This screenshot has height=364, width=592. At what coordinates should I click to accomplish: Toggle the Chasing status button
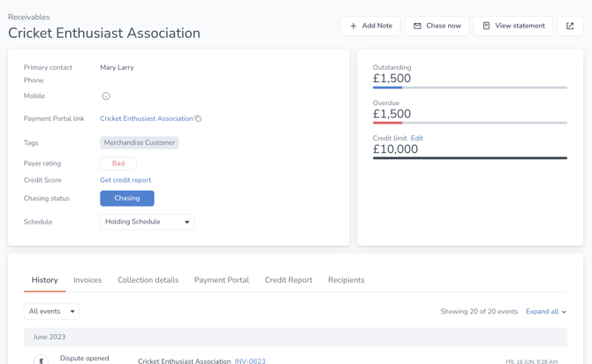pyautogui.click(x=126, y=199)
